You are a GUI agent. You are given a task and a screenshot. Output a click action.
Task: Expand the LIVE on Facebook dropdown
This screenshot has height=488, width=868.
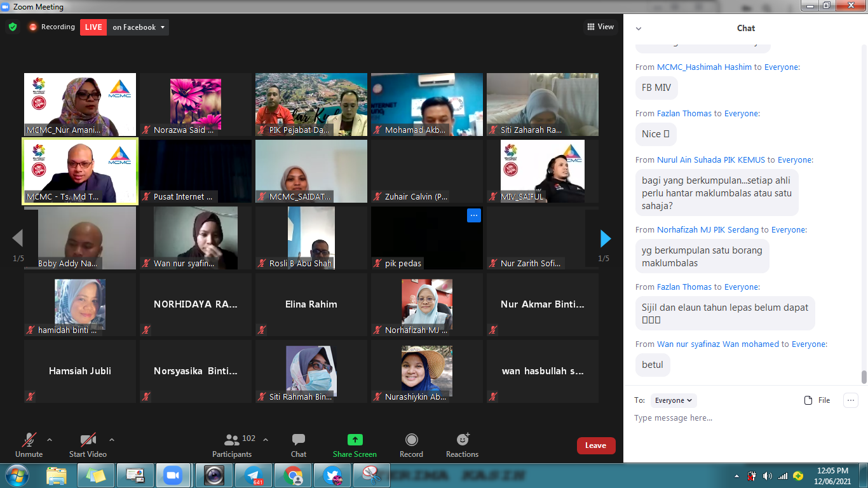click(x=163, y=27)
